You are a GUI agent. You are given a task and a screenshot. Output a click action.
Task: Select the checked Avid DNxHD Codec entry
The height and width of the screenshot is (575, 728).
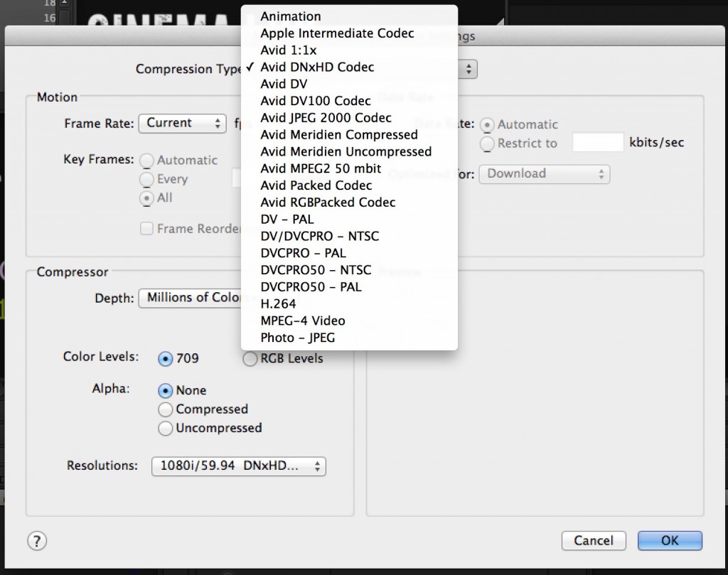(x=349, y=68)
